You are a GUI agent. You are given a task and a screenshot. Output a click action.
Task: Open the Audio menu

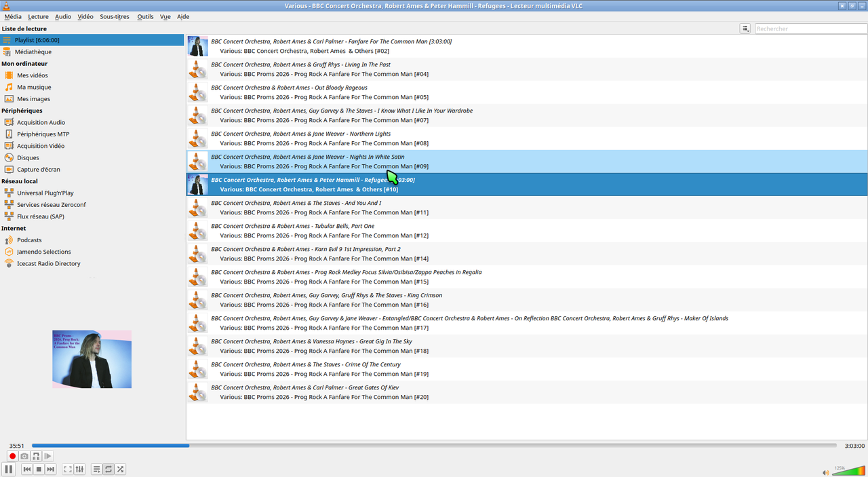pos(63,16)
